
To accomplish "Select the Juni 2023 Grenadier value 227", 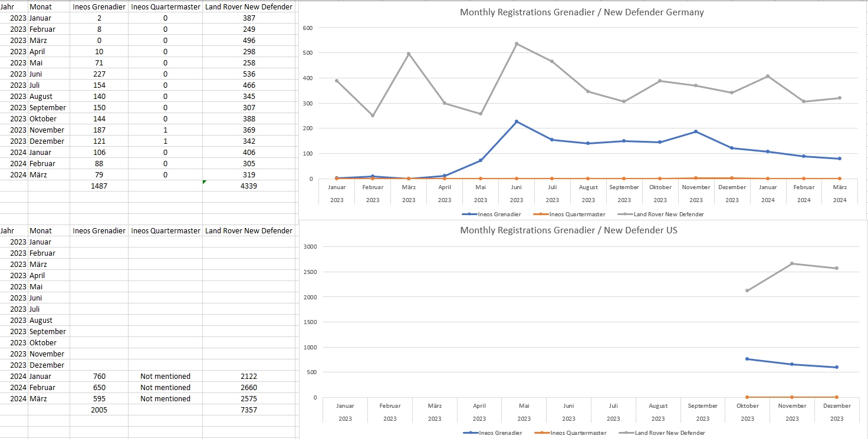I will click(99, 74).
